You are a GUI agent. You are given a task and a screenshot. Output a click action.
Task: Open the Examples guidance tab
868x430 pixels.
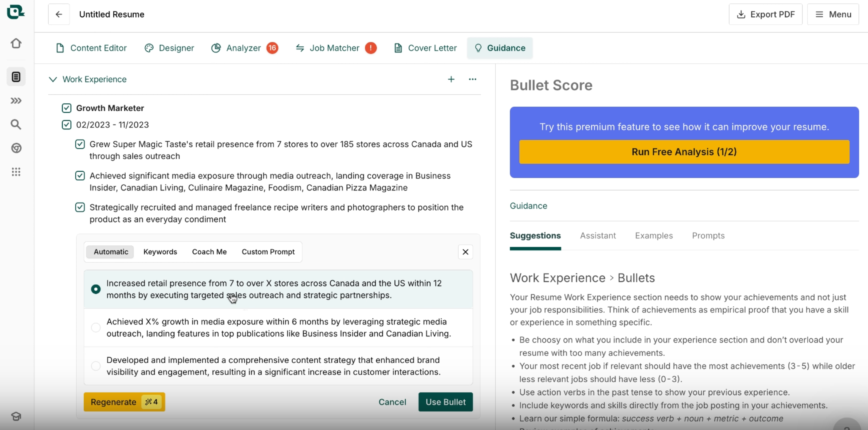pos(654,236)
